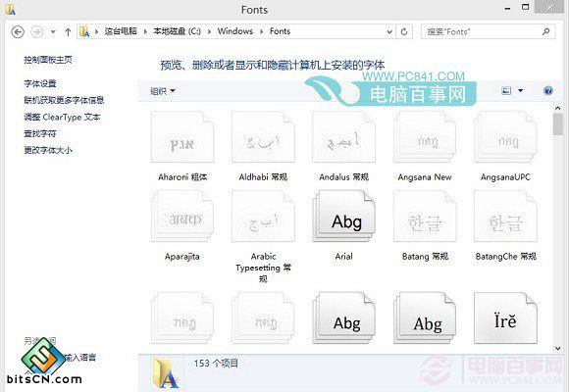Click the Forward navigation arrow
The image size is (569, 392).
pos(36,32)
